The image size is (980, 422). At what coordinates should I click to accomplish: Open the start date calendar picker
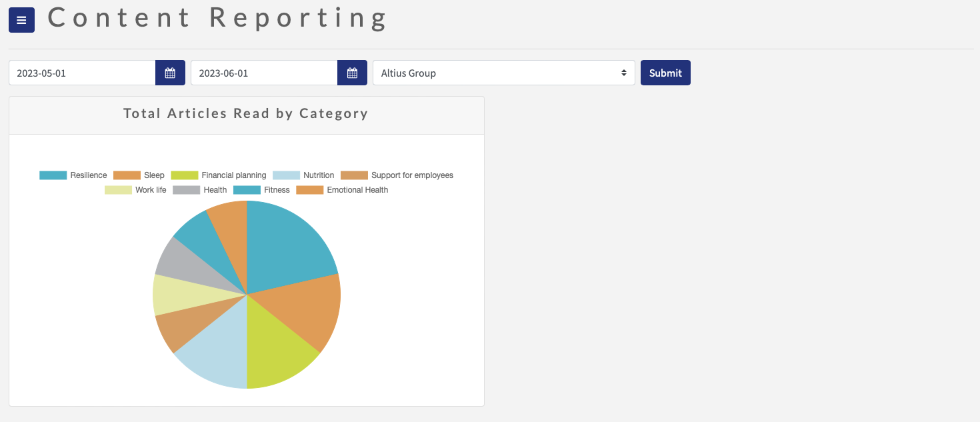[170, 73]
